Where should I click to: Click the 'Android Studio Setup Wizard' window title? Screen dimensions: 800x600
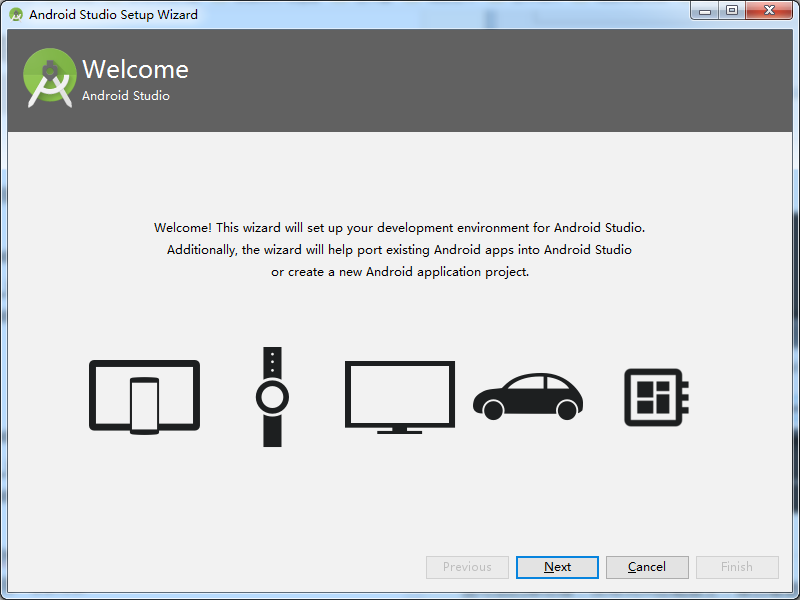[x=113, y=14]
